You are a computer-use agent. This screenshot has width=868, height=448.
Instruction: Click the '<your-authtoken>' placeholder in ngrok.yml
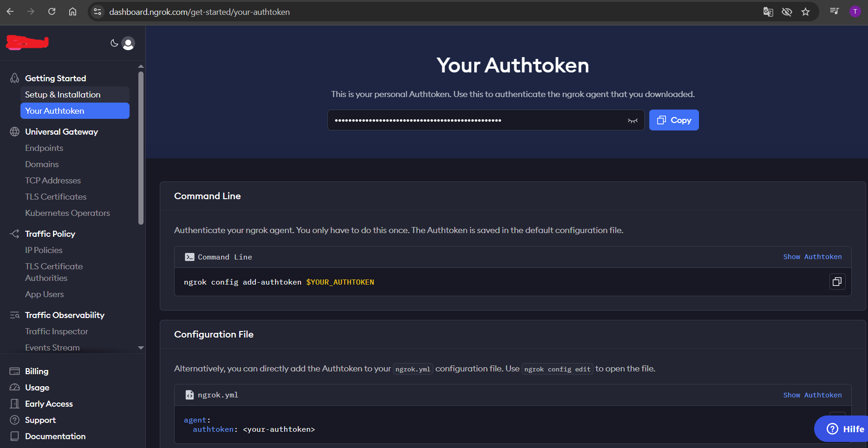(x=279, y=429)
